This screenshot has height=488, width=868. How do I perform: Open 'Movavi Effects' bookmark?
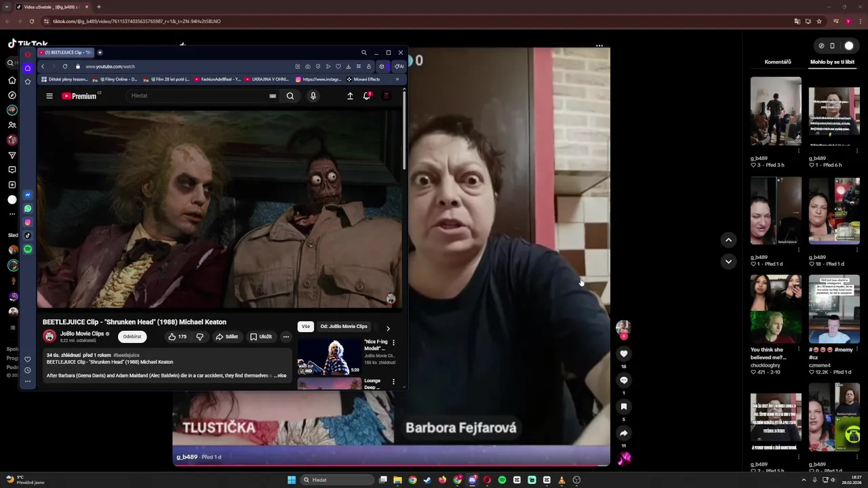click(x=363, y=79)
